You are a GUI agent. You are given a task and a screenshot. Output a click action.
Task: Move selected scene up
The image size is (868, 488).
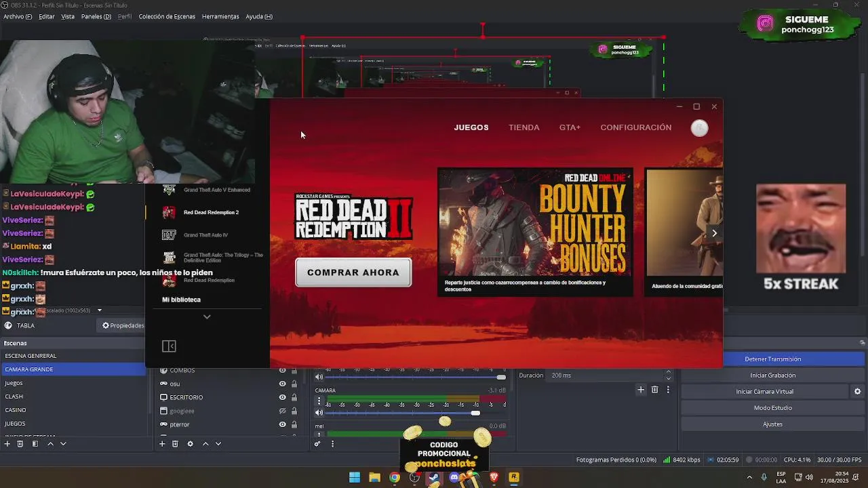tap(50, 443)
